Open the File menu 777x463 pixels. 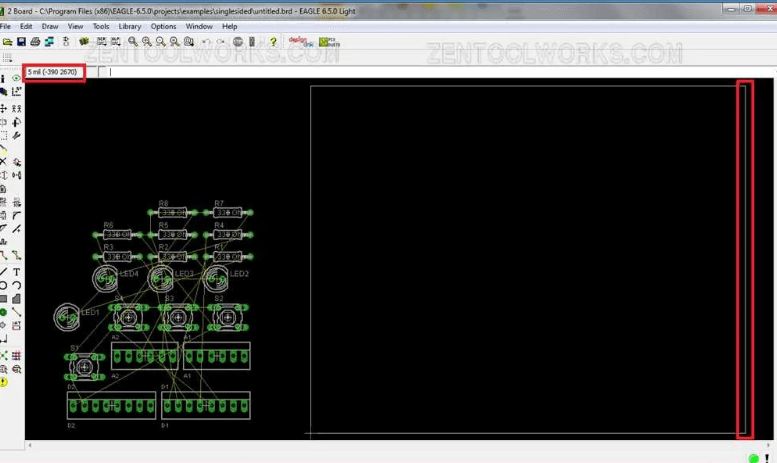pyautogui.click(x=5, y=26)
